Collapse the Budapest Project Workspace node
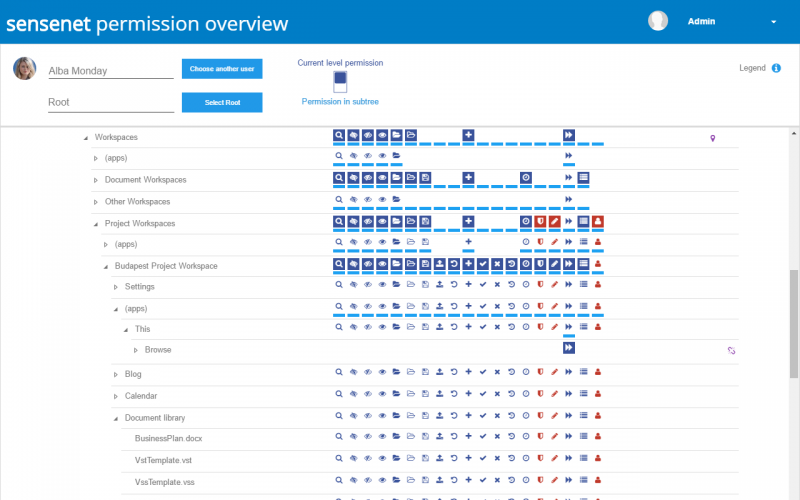This screenshot has height=500, width=800. click(x=106, y=266)
